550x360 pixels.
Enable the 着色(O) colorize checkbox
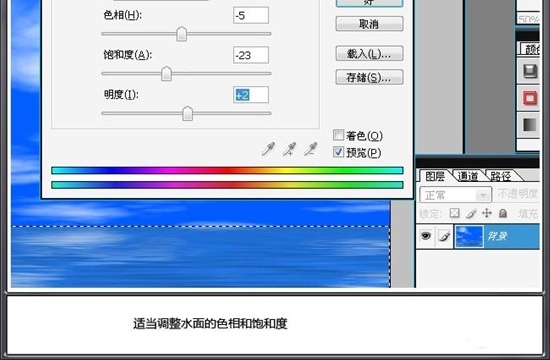[x=338, y=135]
